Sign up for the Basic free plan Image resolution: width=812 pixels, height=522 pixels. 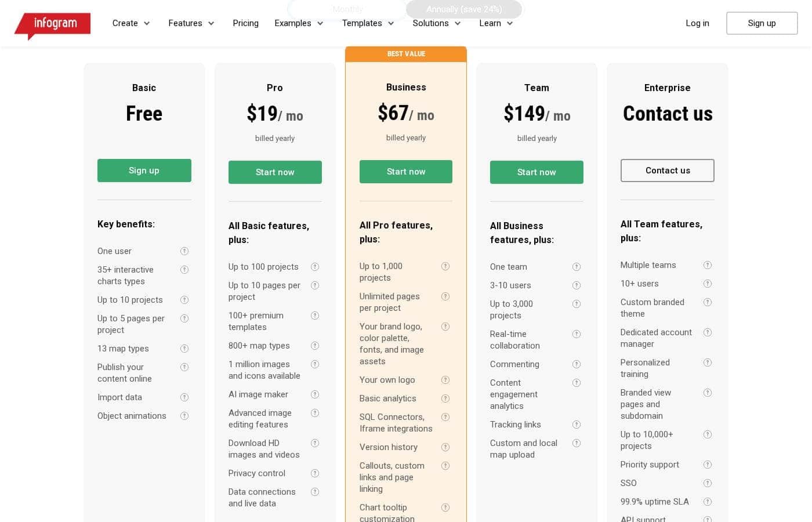pos(144,171)
